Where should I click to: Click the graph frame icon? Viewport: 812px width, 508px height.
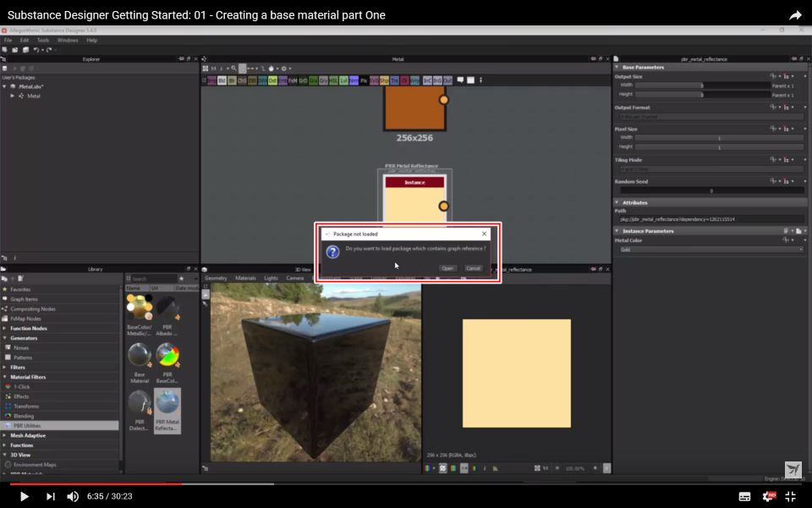470,80
